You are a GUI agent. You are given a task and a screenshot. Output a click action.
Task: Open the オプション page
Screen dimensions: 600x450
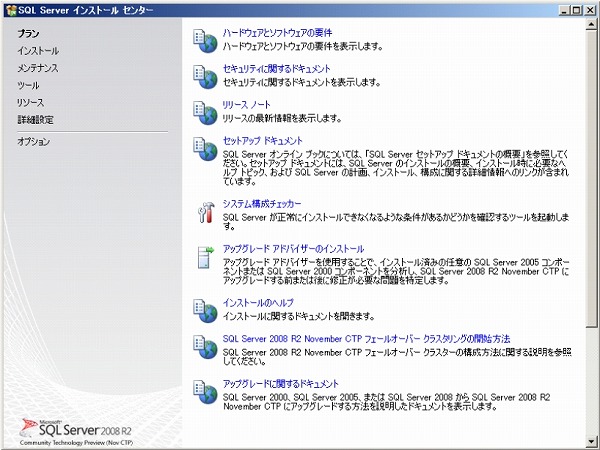tap(33, 142)
